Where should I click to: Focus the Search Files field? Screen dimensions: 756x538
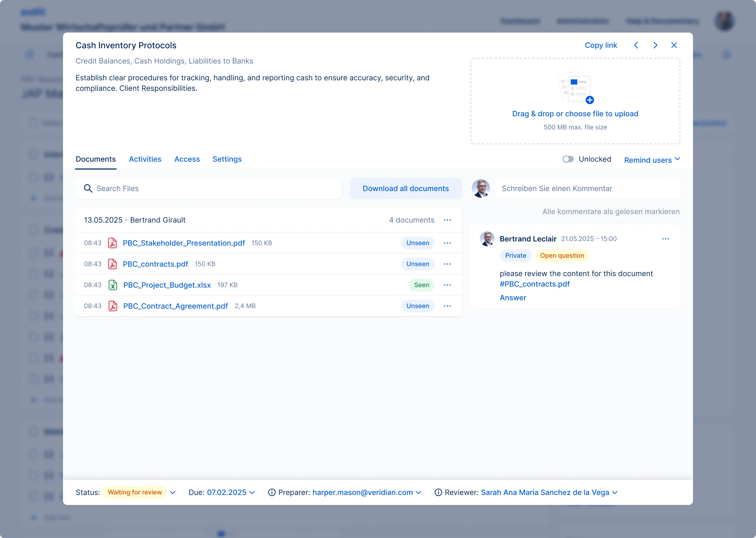209,188
